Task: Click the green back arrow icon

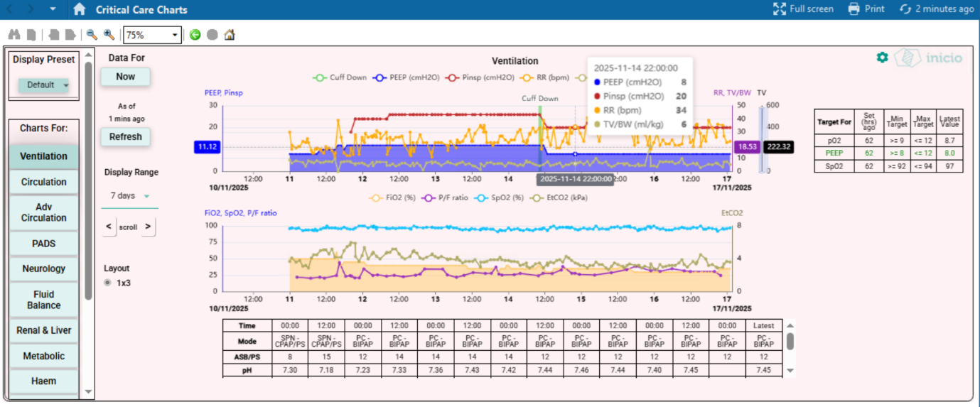Action: click(x=195, y=34)
